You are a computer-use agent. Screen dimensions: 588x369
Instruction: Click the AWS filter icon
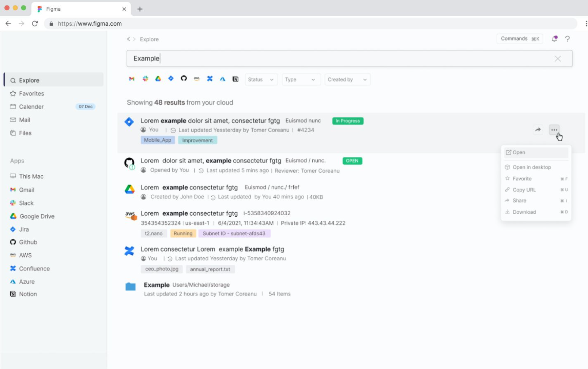tap(197, 78)
